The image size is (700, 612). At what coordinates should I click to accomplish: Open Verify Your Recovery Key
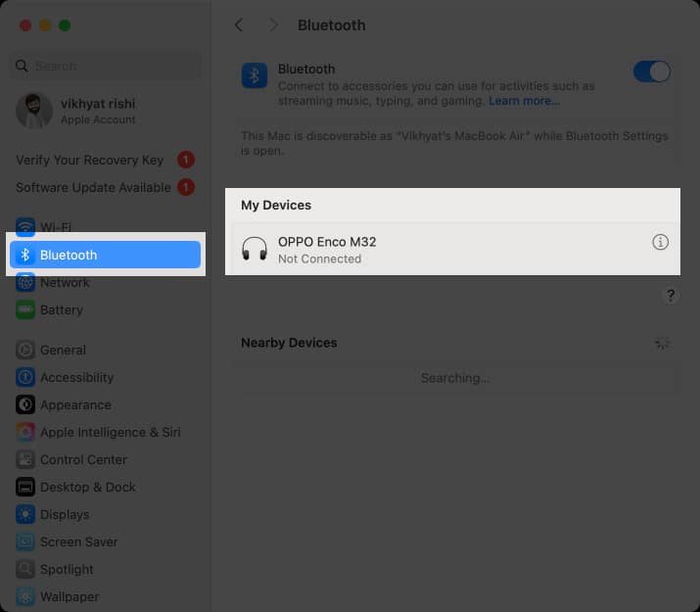[106, 160]
